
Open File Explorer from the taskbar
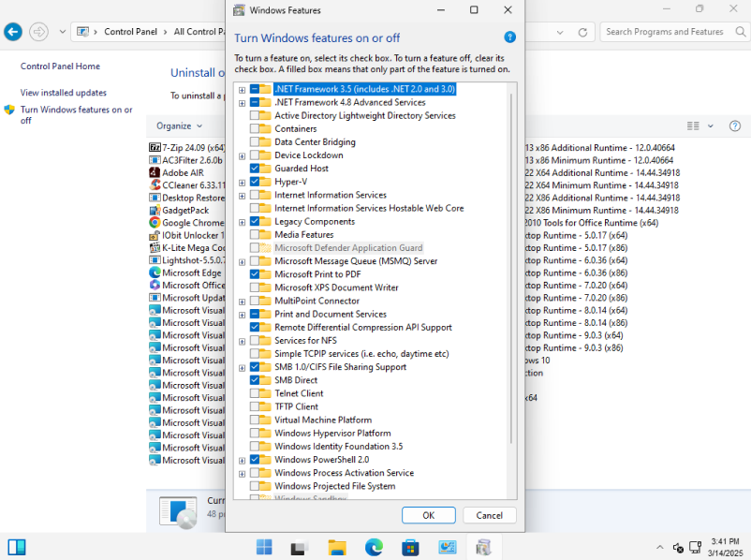(337, 547)
